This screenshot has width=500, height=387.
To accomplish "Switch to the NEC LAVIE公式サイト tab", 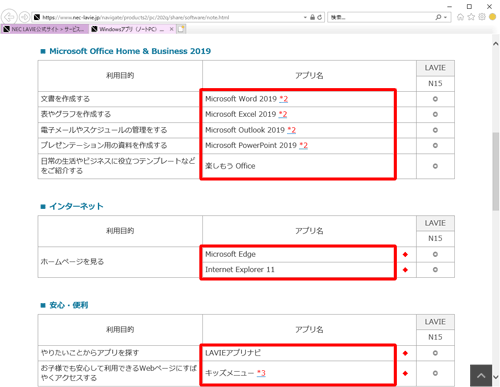I will 45,29.
